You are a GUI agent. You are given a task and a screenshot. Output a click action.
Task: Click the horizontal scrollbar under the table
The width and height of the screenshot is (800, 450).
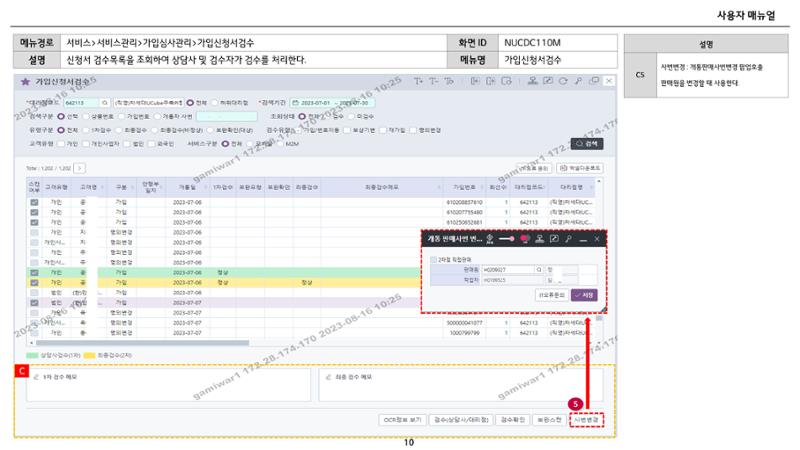click(142, 343)
